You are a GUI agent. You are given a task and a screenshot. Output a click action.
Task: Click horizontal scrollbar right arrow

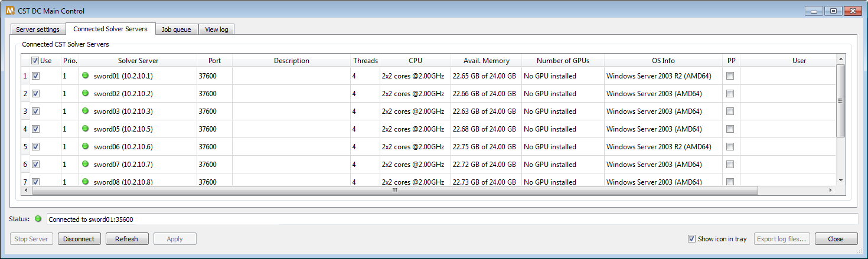831,190
